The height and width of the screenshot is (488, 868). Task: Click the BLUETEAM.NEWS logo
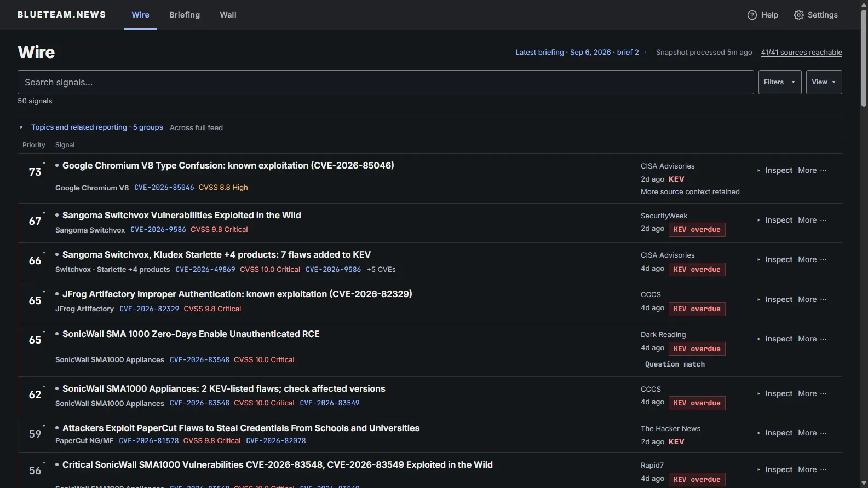click(61, 15)
